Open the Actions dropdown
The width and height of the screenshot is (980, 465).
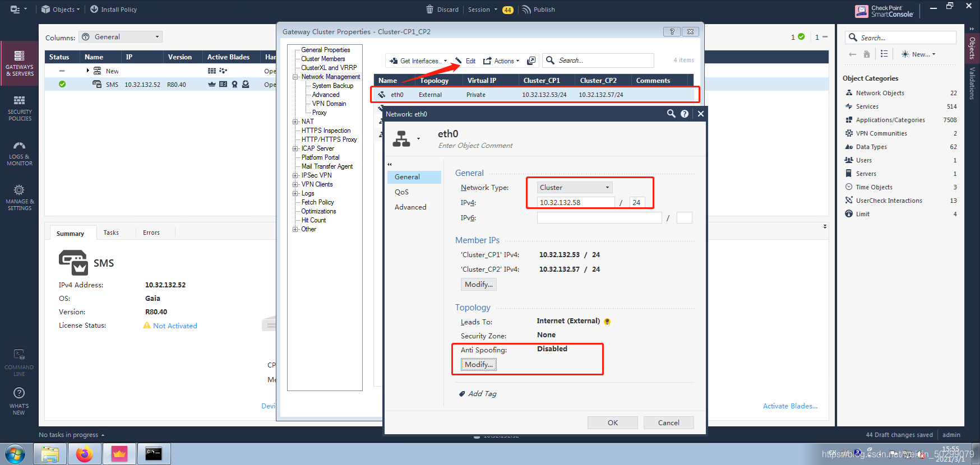point(501,61)
